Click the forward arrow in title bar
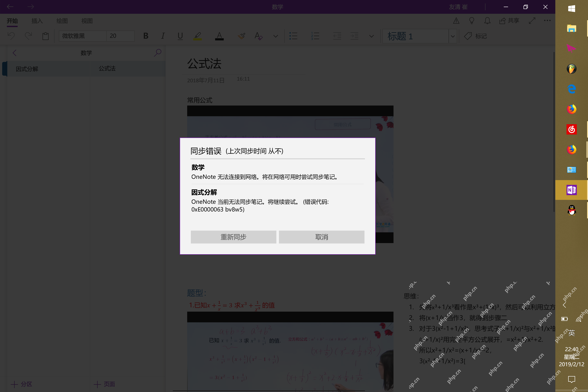Image resolution: width=588 pixels, height=392 pixels. pyautogui.click(x=31, y=7)
